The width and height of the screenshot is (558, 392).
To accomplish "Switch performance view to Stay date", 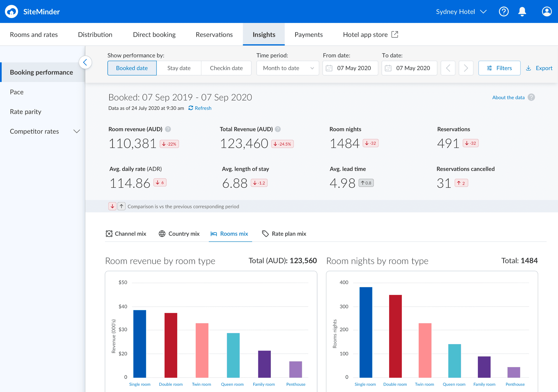I will [179, 68].
